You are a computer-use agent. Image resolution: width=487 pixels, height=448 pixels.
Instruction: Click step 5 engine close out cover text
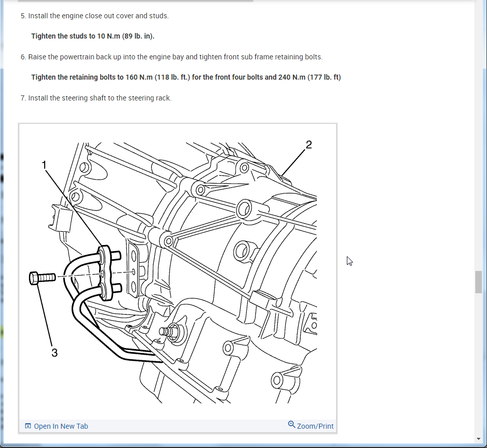(95, 16)
